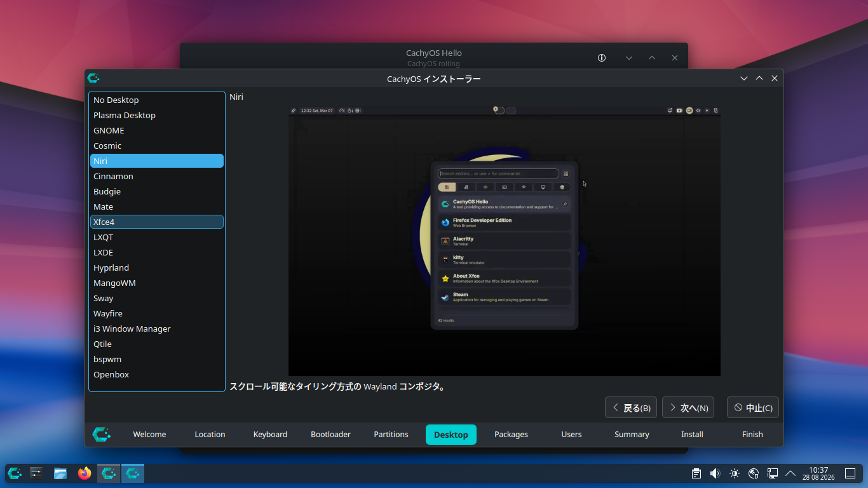Go to the Summary step

click(x=632, y=435)
